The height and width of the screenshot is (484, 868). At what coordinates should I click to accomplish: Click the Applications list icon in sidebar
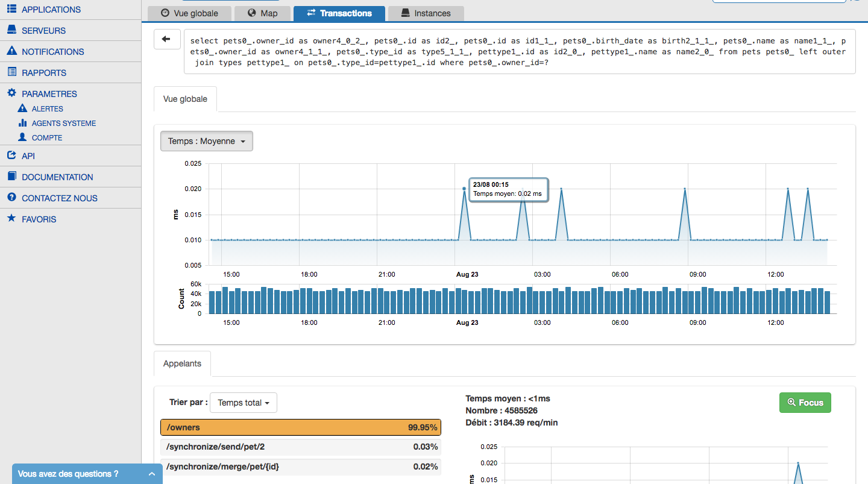point(11,9)
